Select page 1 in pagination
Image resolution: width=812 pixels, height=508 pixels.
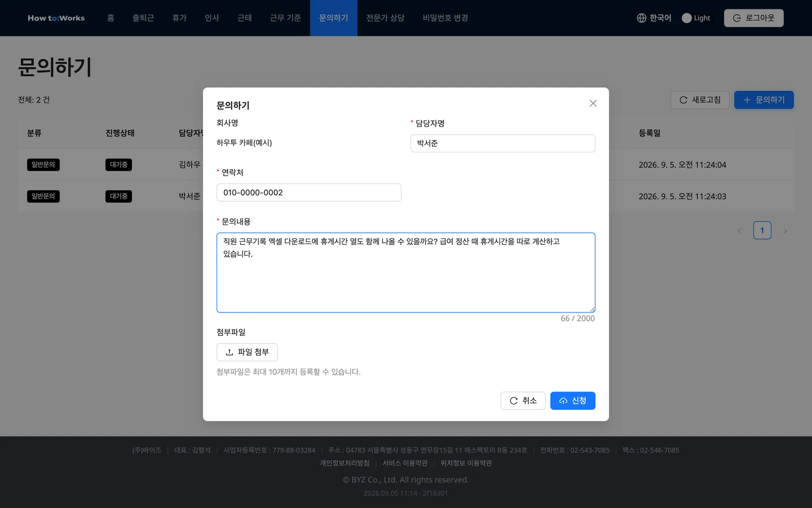click(762, 231)
